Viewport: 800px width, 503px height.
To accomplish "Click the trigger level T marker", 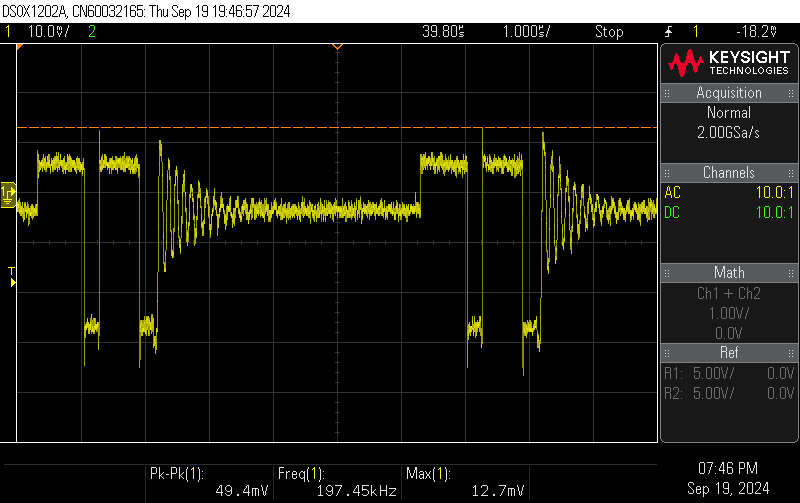I will [x=12, y=276].
